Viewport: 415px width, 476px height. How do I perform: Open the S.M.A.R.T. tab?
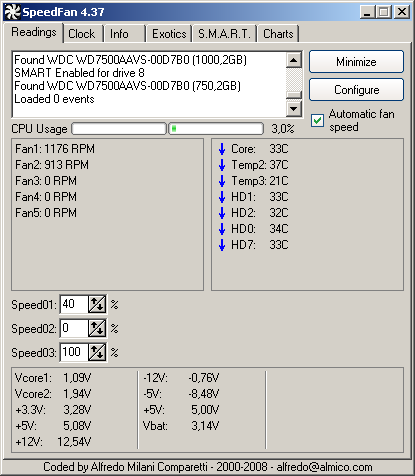(224, 34)
